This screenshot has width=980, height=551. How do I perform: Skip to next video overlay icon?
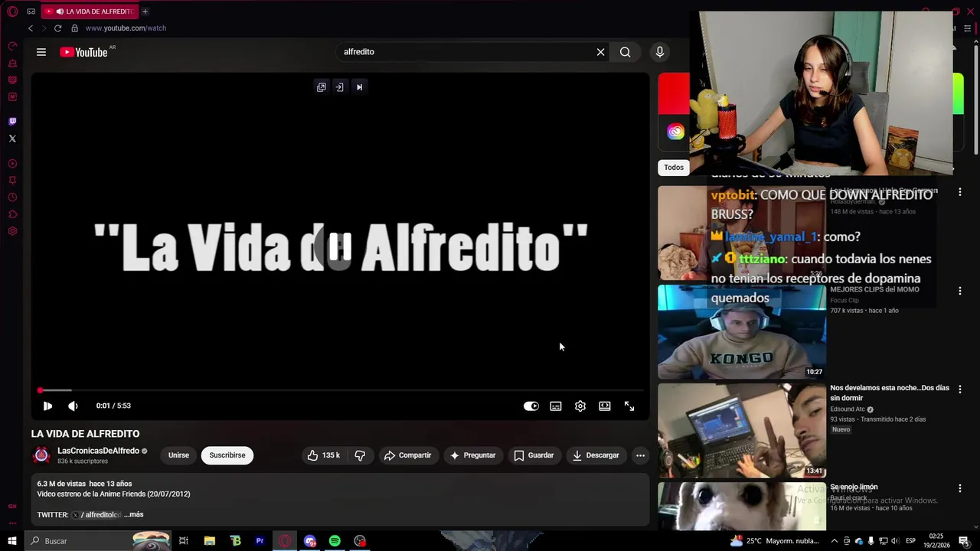point(359,87)
